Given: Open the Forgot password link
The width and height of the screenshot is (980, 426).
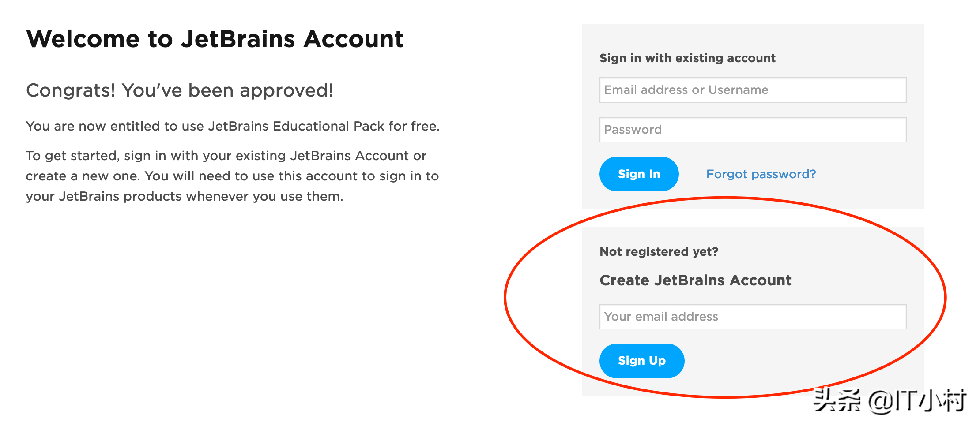Looking at the screenshot, I should click(x=761, y=174).
